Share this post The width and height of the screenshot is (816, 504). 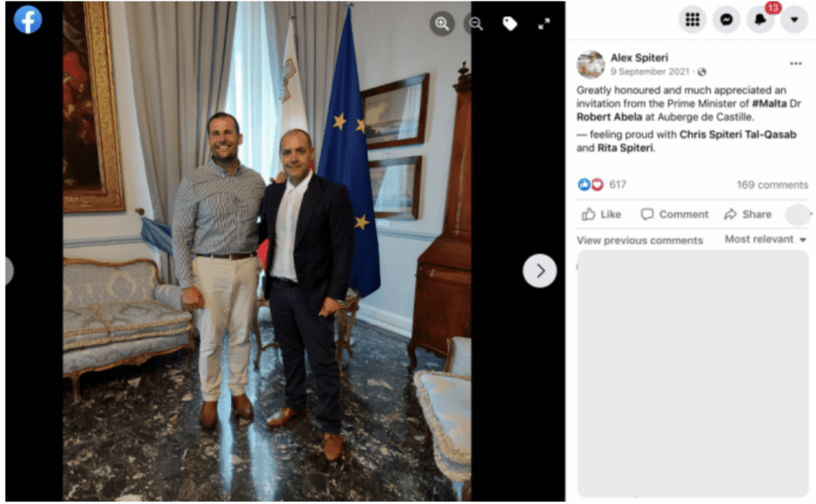747,214
